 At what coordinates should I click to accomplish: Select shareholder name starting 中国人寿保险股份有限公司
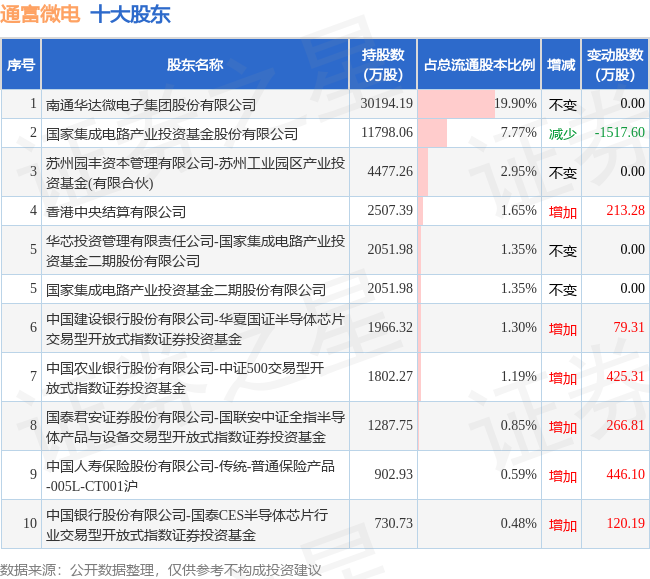[x=190, y=475]
